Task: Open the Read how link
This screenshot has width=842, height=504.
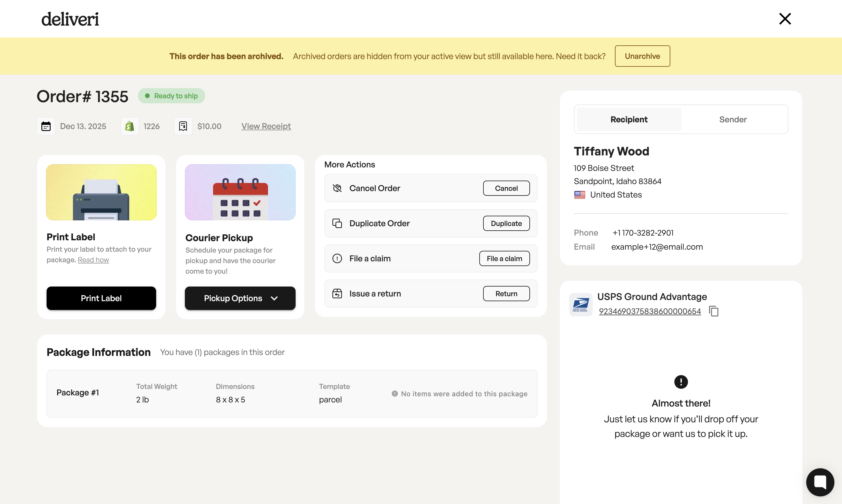Action: 93,260
